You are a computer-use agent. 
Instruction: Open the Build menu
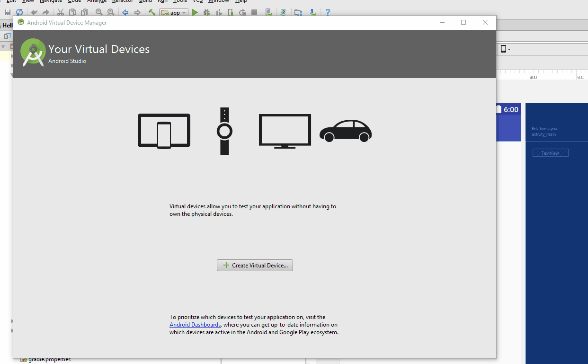[x=145, y=1]
